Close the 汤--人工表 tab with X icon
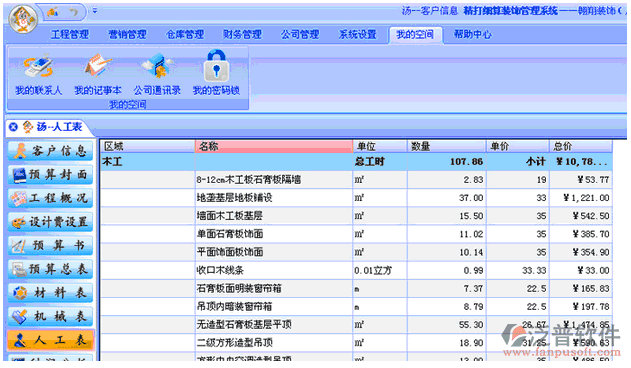631x368 pixels. 13,127
